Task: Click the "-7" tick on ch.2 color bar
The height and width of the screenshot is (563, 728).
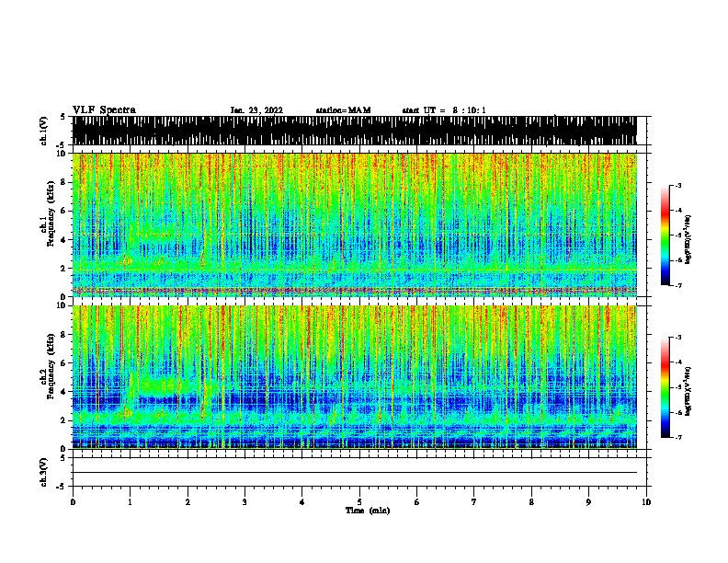Action: 678,437
